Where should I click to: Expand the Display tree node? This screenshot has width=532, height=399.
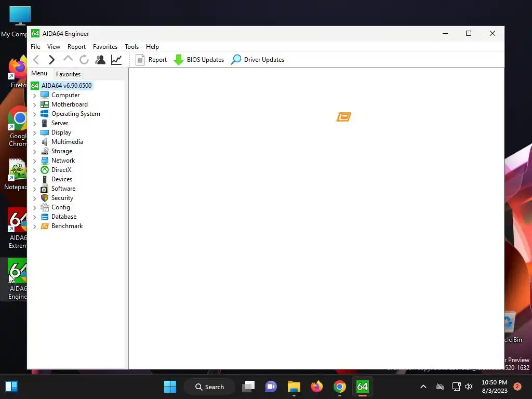tap(34, 133)
